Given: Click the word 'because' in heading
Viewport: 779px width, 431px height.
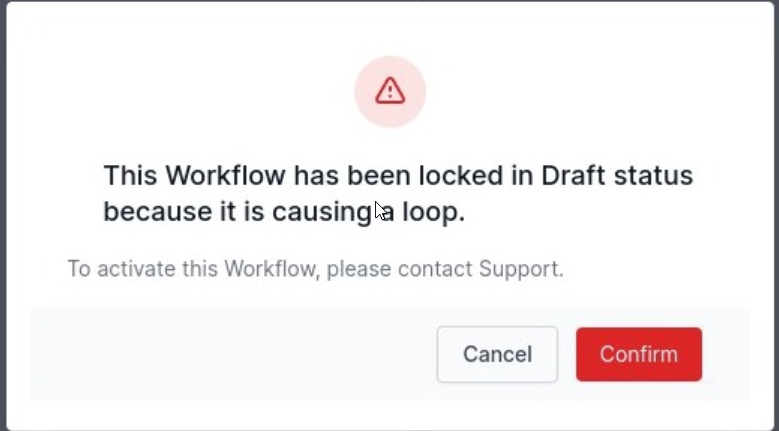Looking at the screenshot, I should pyautogui.click(x=157, y=212).
